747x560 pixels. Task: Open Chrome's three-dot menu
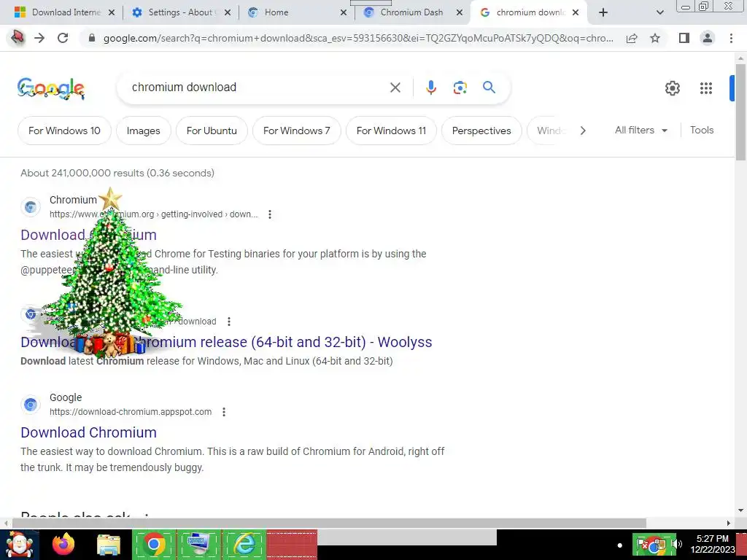(x=731, y=38)
